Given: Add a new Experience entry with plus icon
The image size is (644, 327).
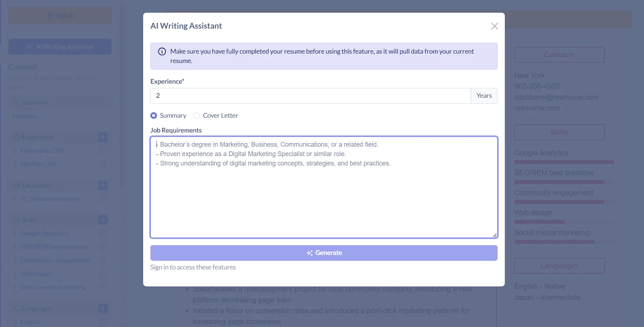Looking at the screenshot, I should coord(103,137).
